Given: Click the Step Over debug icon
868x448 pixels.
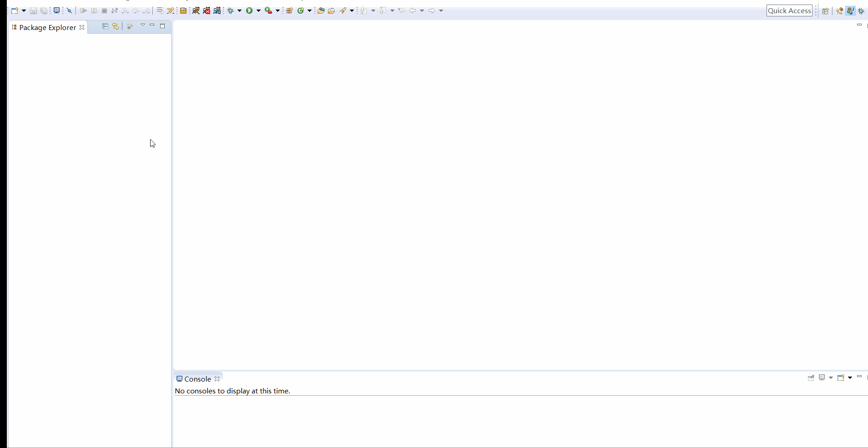Looking at the screenshot, I should pyautogui.click(x=135, y=10).
